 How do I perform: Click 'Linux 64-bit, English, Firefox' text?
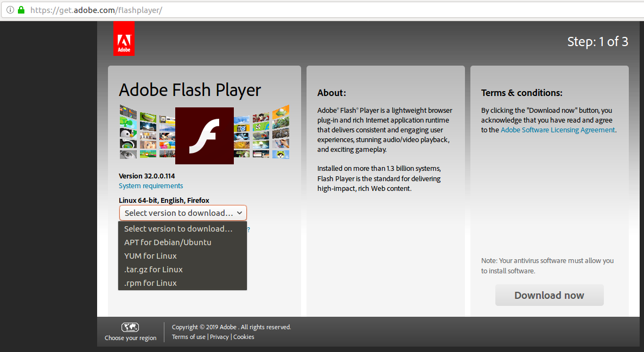164,201
